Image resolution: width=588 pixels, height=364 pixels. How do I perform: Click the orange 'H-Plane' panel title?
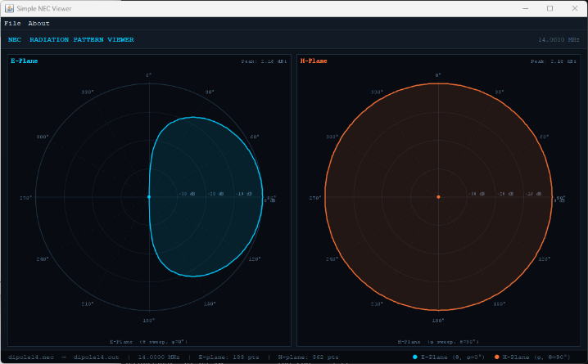[x=314, y=61]
